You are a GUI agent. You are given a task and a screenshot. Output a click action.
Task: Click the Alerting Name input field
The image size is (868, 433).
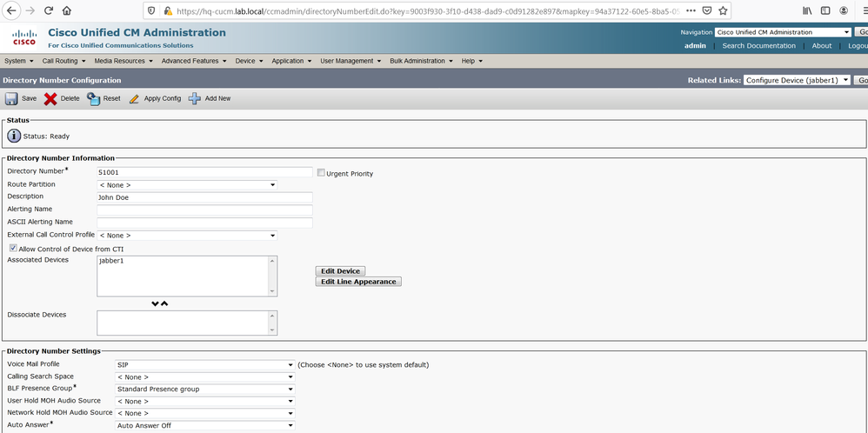pyautogui.click(x=204, y=210)
